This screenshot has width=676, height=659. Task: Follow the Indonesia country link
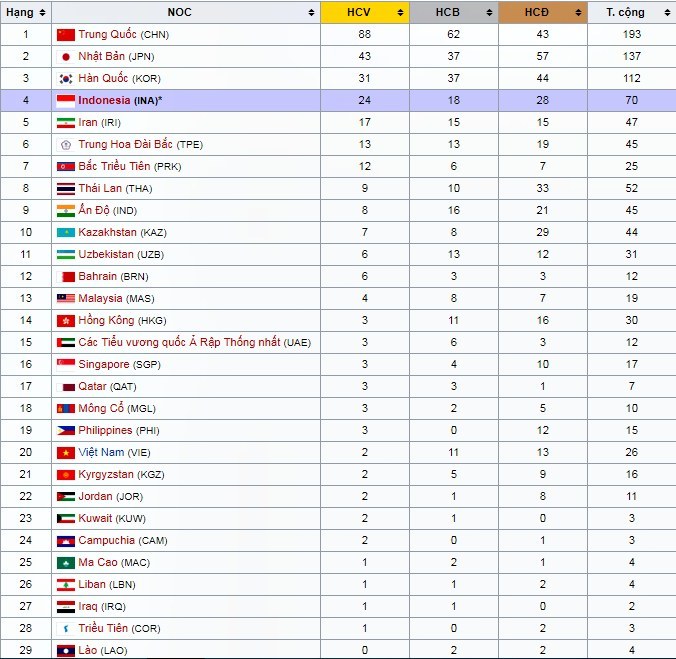(104, 100)
